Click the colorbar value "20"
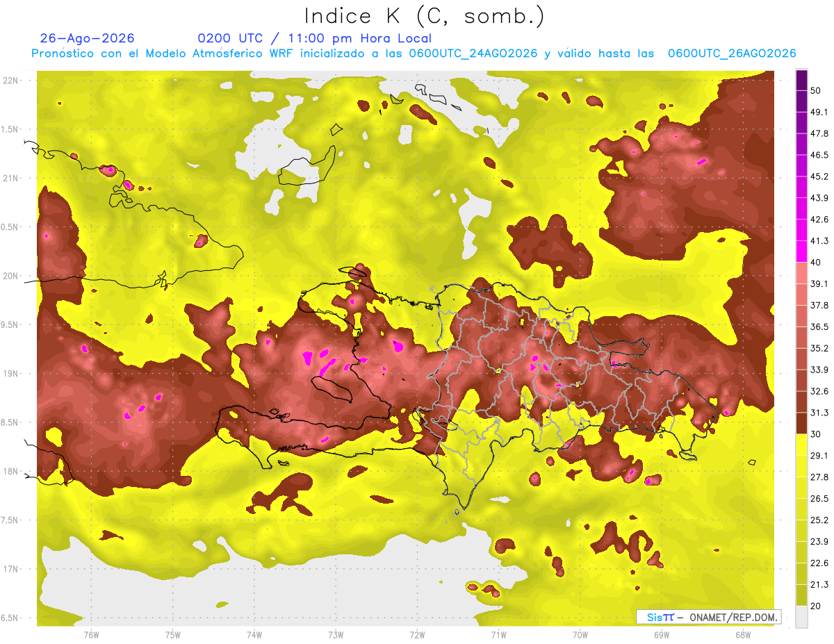This screenshot has height=644, width=834. point(816,606)
